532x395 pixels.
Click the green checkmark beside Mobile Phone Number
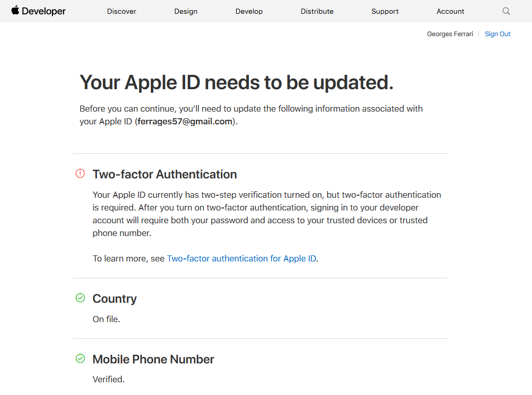pos(80,358)
